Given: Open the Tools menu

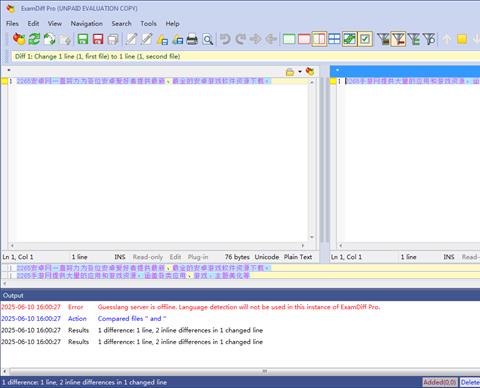Looking at the screenshot, I should (148, 24).
